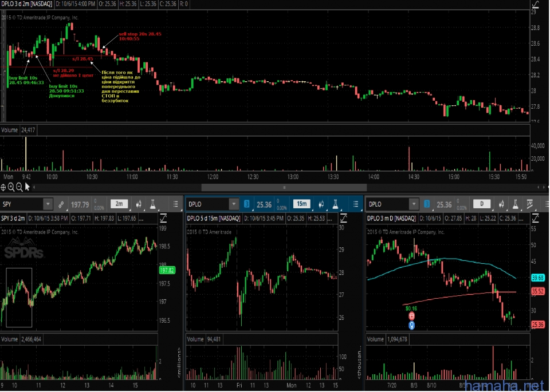550x392 pixels.
Task: Open chart style settings in the SPY panel
Action: [x=139, y=204]
